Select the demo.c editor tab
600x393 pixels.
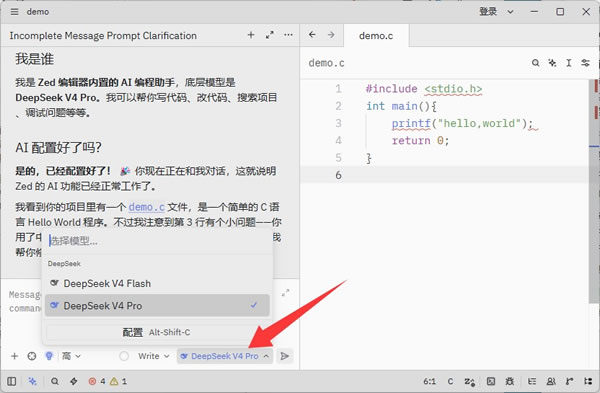376,36
